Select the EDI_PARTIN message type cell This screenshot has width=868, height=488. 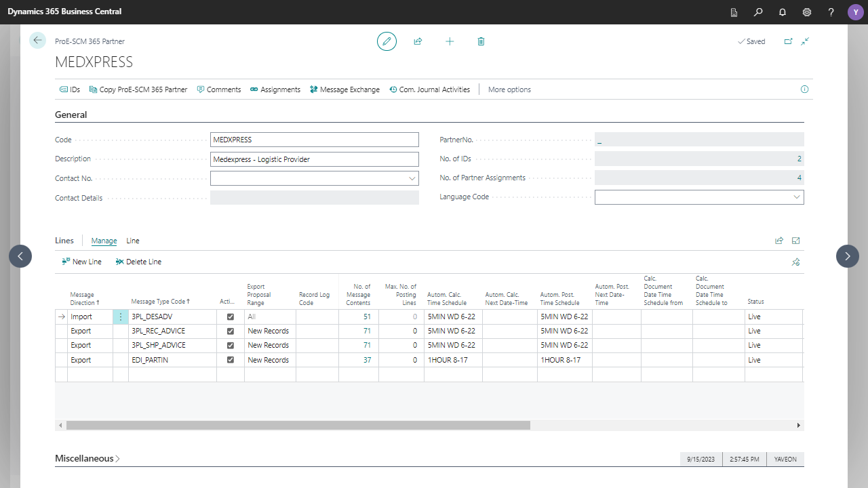click(172, 360)
